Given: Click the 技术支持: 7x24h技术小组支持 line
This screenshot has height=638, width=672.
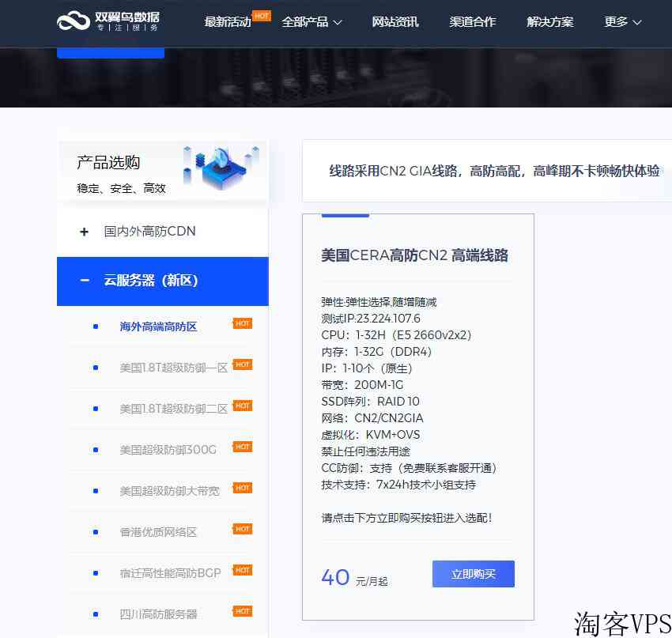Looking at the screenshot, I should click(x=398, y=485).
